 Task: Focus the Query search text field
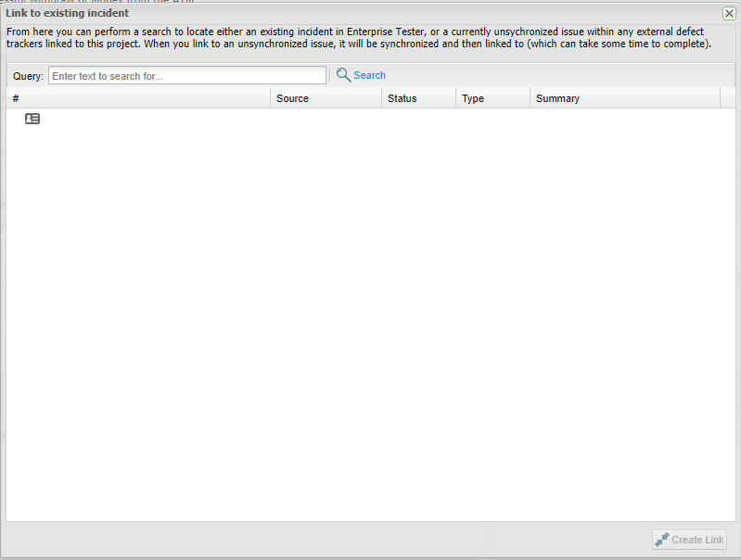pos(187,76)
